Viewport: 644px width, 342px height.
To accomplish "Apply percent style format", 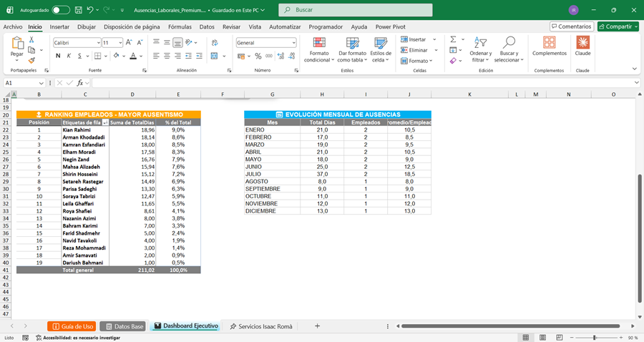I will 258,56.
